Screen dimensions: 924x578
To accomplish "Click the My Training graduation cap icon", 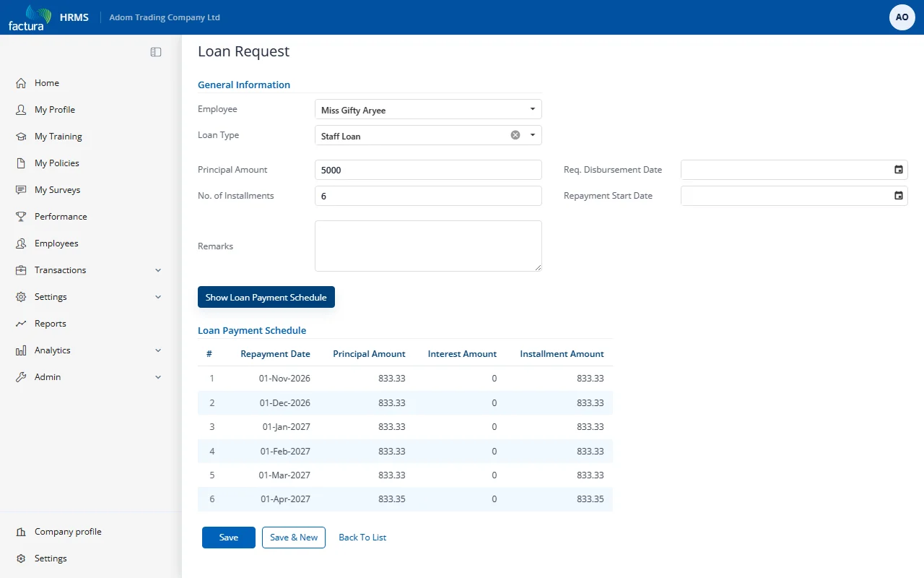I will pyautogui.click(x=21, y=137).
